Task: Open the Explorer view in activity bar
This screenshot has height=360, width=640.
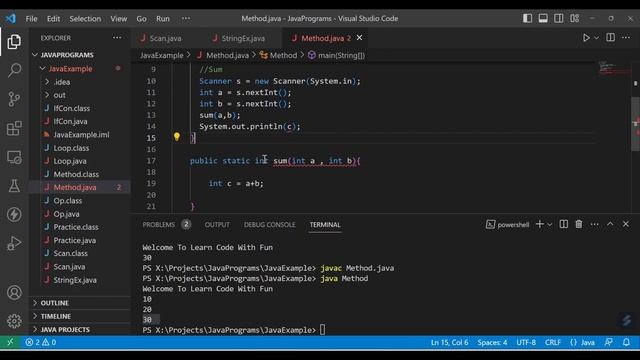Action: pos(14,42)
